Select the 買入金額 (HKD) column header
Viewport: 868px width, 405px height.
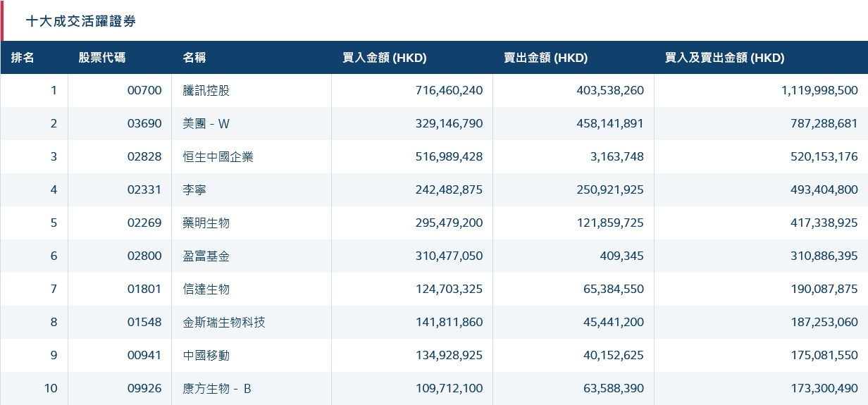point(385,58)
